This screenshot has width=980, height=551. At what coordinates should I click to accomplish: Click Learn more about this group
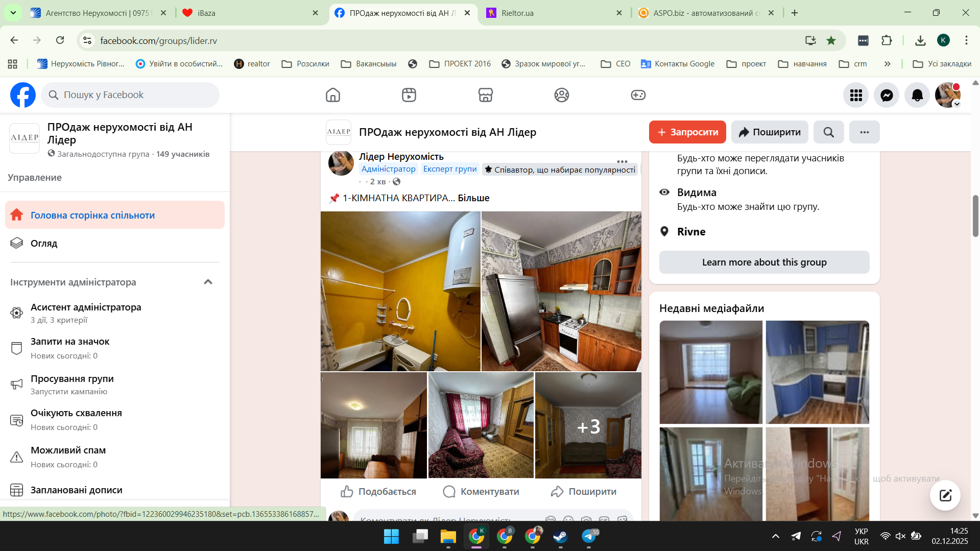point(764,262)
